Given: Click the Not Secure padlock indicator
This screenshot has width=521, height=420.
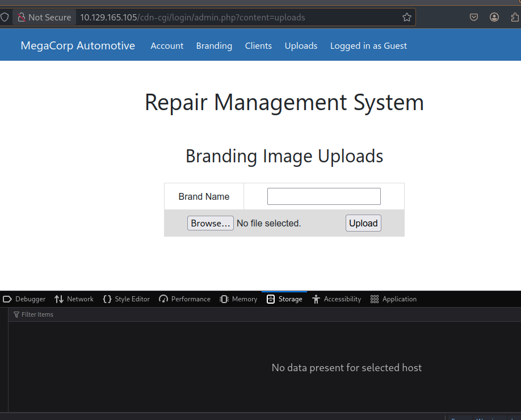Looking at the screenshot, I should (44, 17).
